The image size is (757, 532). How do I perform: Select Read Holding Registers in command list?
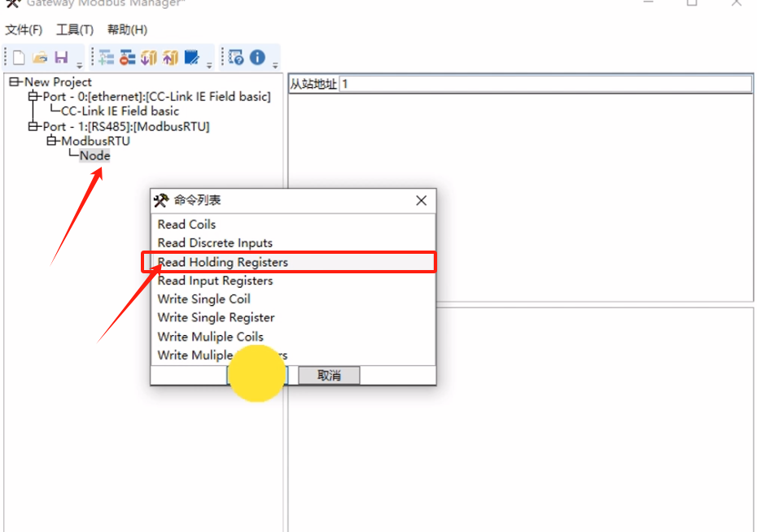click(x=223, y=262)
